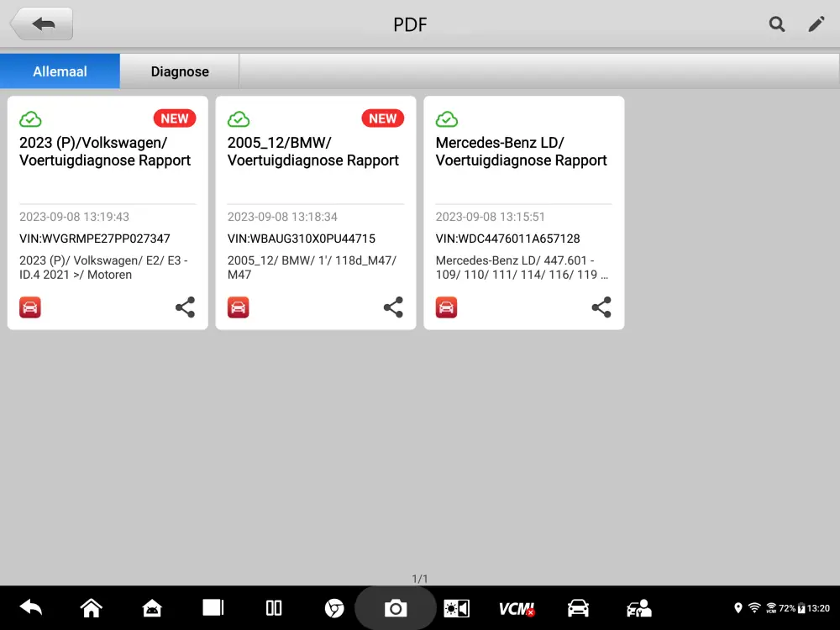The width and height of the screenshot is (840, 630).
Task: Open the Android house icon in navigation bar
Action: (x=152, y=608)
